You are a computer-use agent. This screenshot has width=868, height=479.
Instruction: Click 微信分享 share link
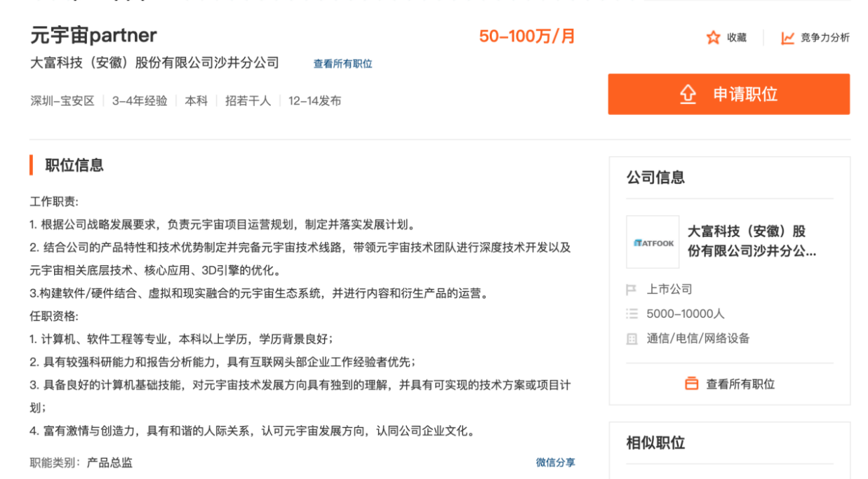555,462
